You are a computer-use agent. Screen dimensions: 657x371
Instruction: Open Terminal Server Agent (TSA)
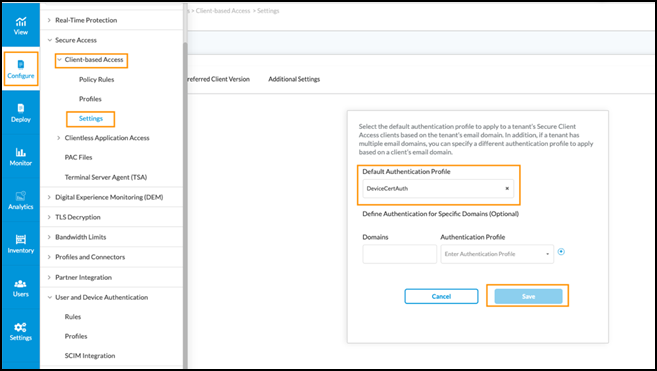(106, 177)
